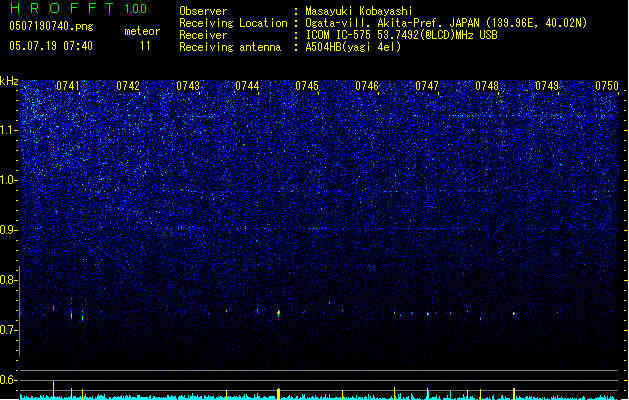Image resolution: width=629 pixels, height=400 pixels.
Task: Click the 1.0 kHz axis label
Action: point(8,180)
